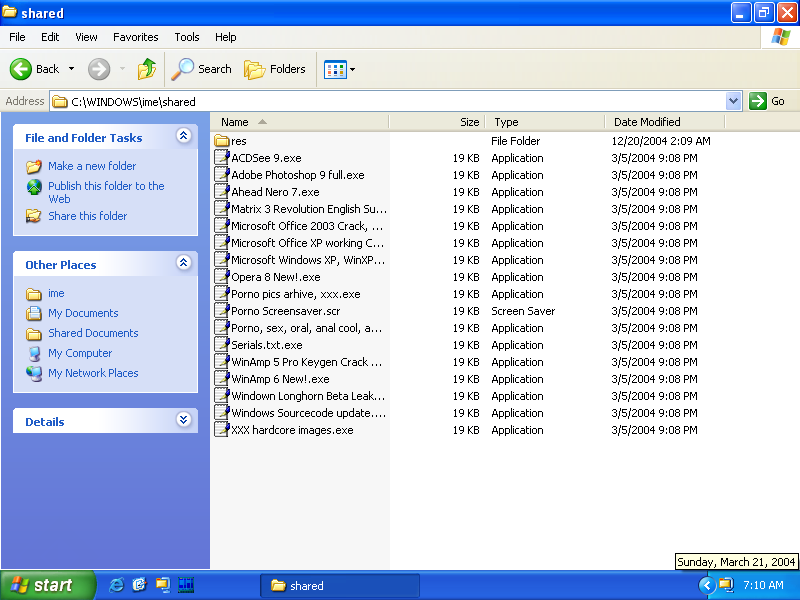
Task: Sort by the Type column header
Action: (x=545, y=122)
